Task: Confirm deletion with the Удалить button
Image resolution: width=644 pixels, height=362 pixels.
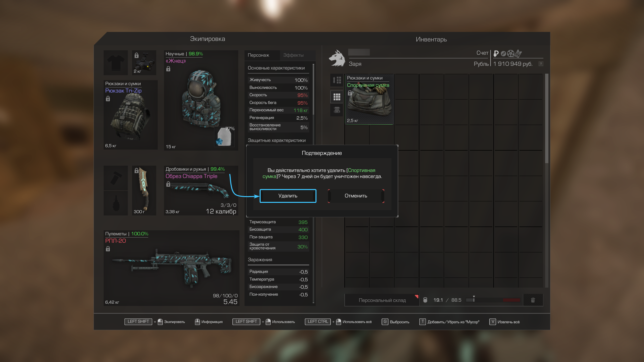Action: click(288, 196)
